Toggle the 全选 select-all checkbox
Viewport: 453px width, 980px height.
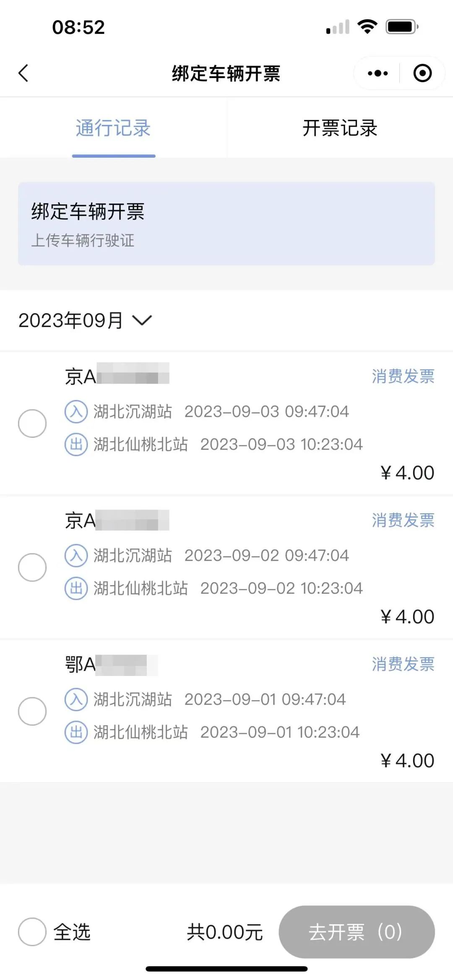[32, 932]
